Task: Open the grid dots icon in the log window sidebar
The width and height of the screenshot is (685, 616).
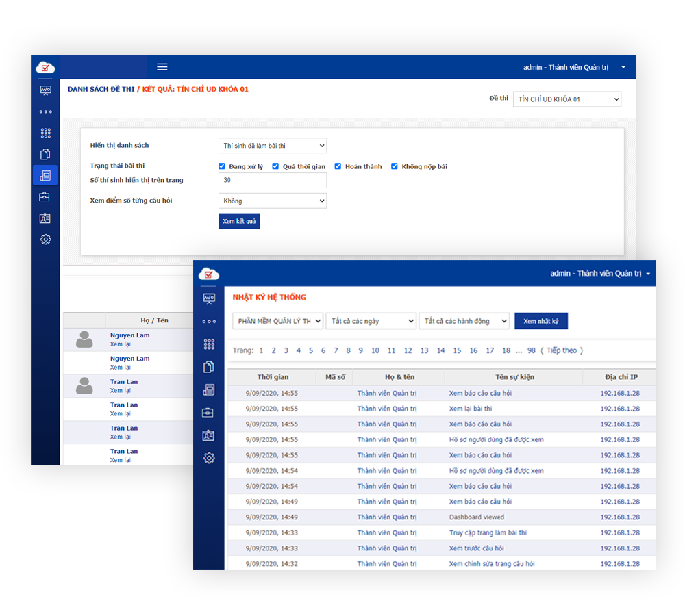Action: pyautogui.click(x=209, y=344)
